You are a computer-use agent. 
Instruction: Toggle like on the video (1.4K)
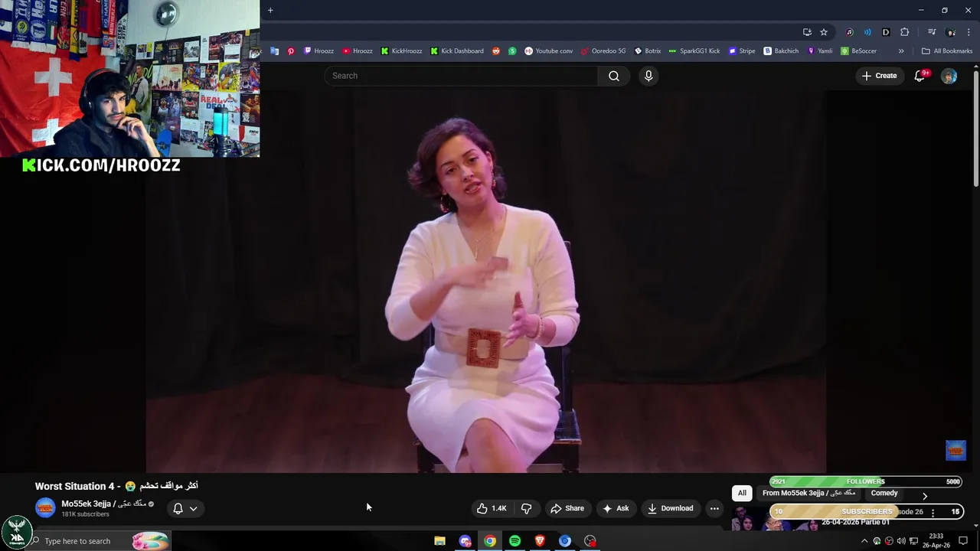point(492,508)
